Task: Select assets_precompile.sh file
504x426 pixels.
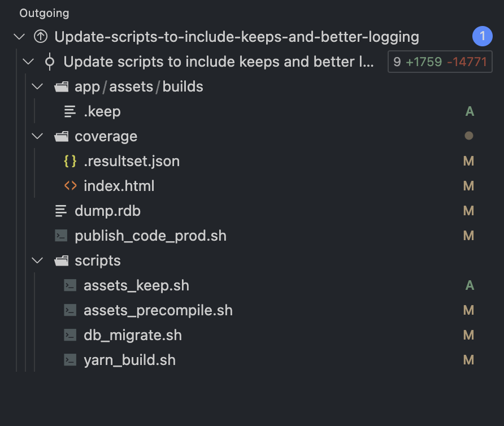Action: tap(158, 311)
